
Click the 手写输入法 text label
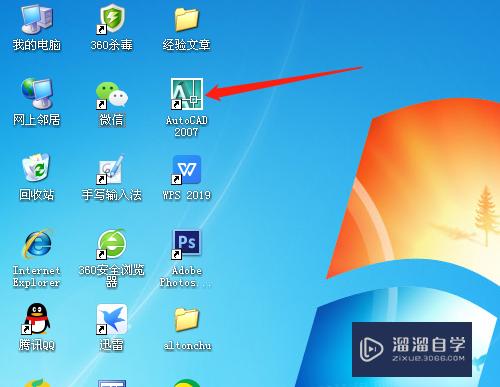point(112,195)
